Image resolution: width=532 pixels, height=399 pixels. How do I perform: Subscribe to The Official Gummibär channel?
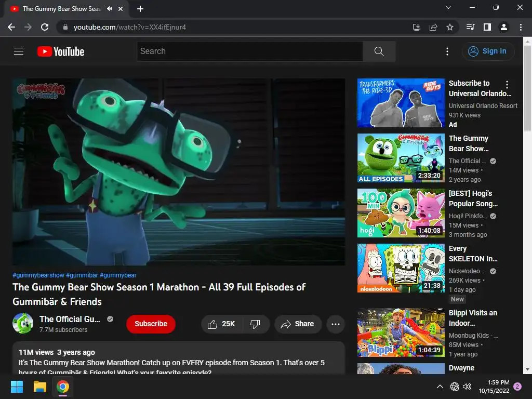pyautogui.click(x=151, y=324)
